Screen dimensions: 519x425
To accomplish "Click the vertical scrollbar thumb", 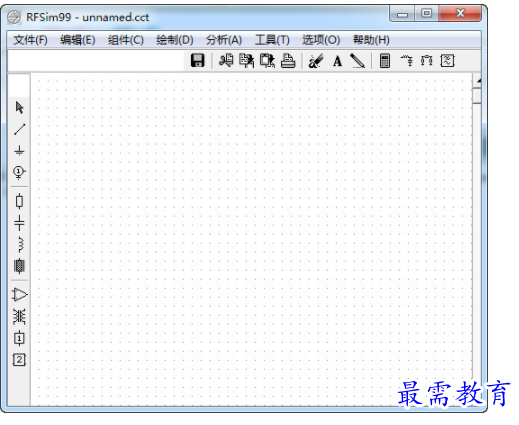I will tap(477, 96).
